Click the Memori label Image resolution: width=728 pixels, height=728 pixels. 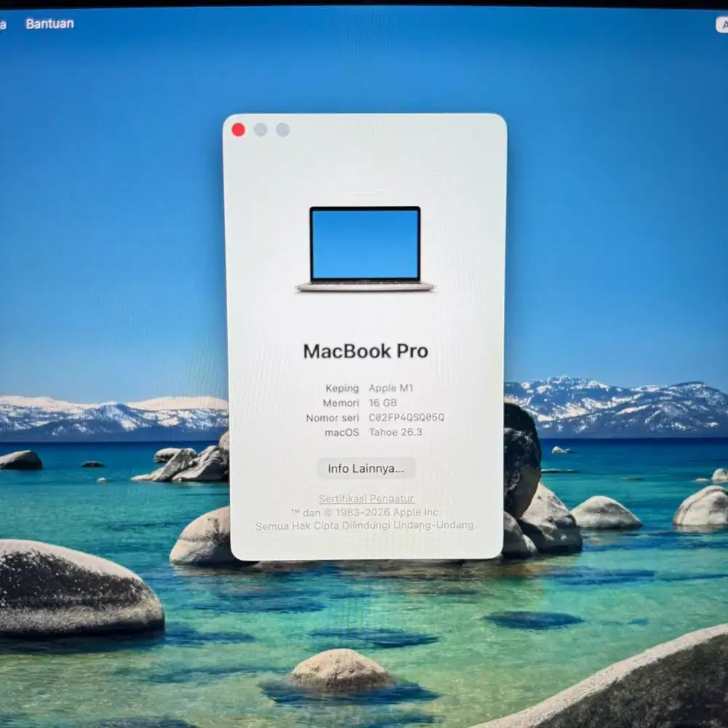341,403
